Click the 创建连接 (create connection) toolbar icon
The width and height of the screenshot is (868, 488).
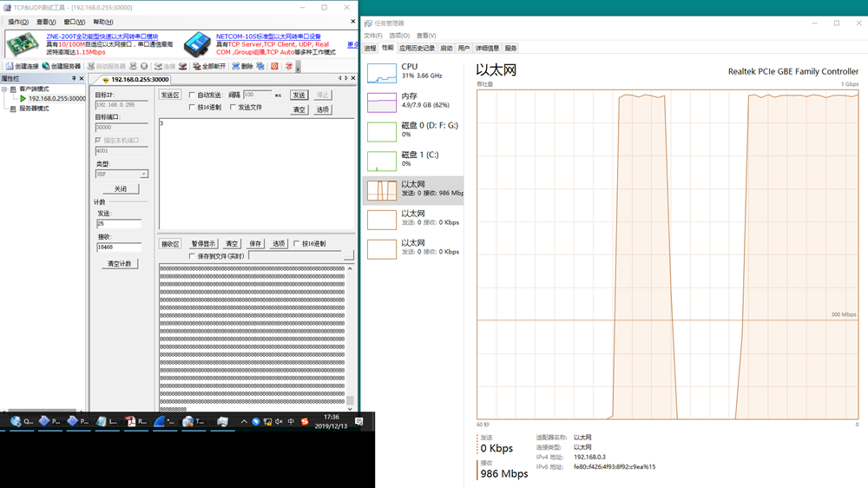click(10, 66)
